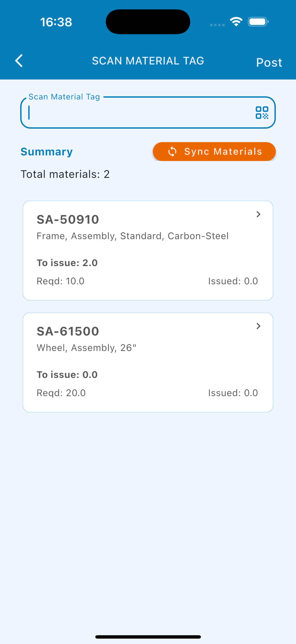Tap the clock showing 16:38
Image resolution: width=296 pixels, height=644 pixels.
56,22
